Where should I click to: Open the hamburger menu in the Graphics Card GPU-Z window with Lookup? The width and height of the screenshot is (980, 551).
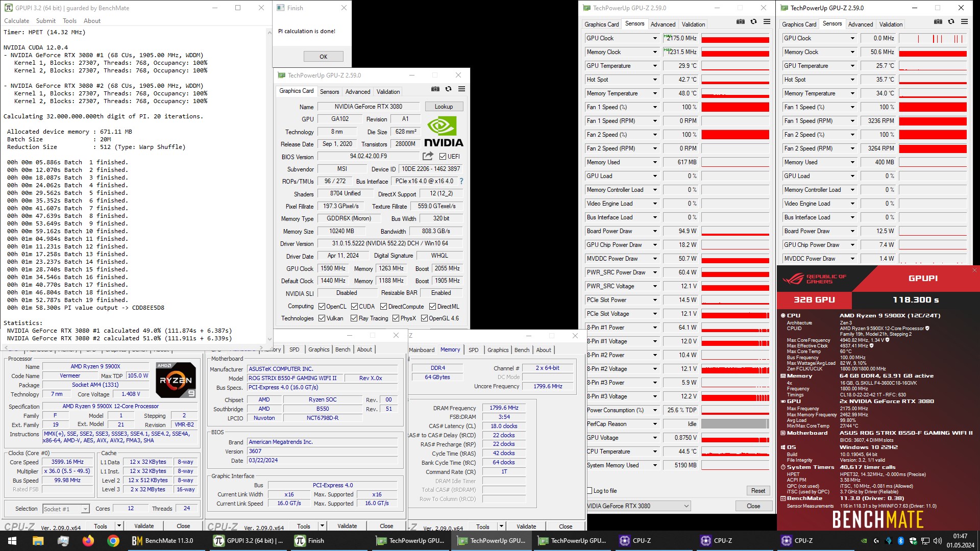[461, 89]
